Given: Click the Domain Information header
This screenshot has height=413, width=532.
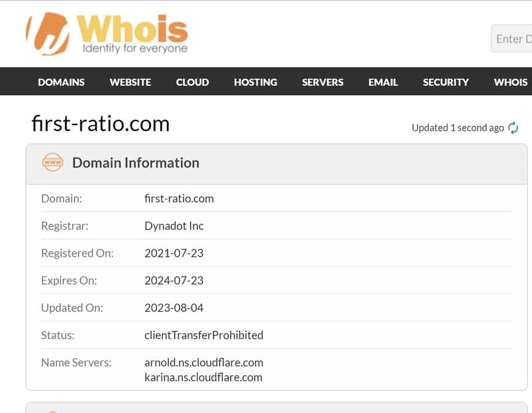Looking at the screenshot, I should [136, 163].
